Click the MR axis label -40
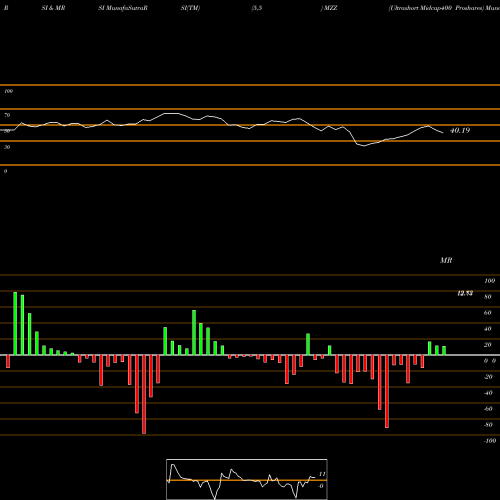 tap(488, 393)
